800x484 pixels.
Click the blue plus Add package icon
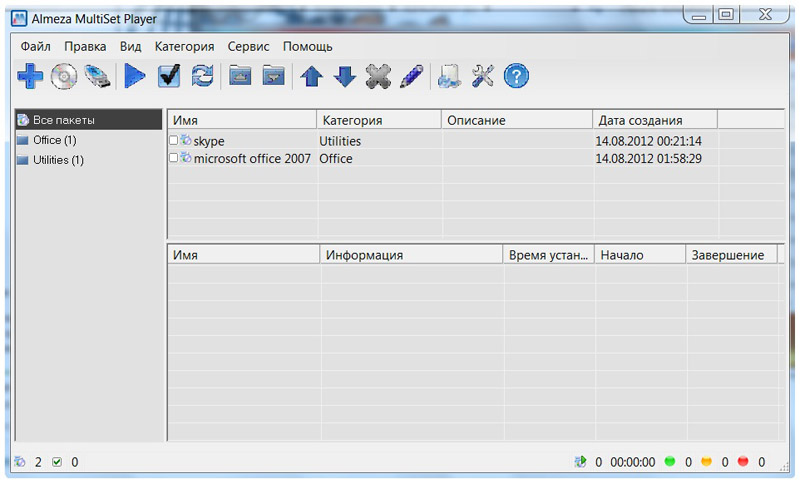[30, 77]
